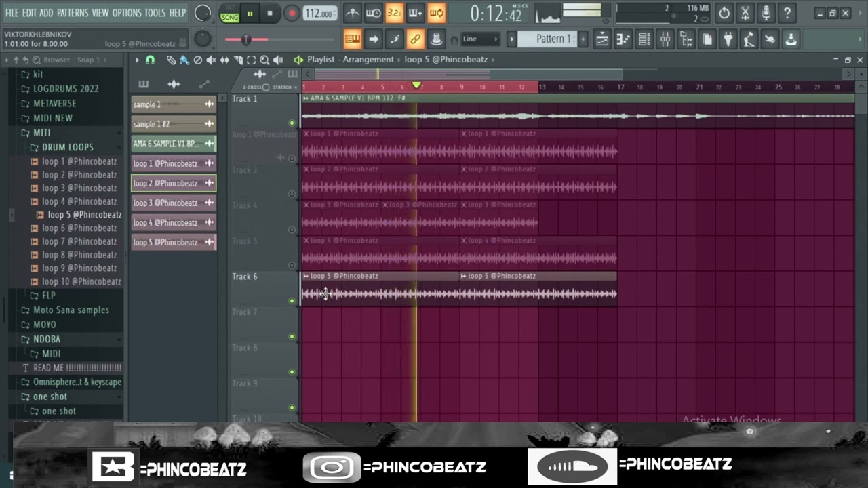The width and height of the screenshot is (868, 488).
Task: Open the Mixer icon
Action: [x=665, y=39]
